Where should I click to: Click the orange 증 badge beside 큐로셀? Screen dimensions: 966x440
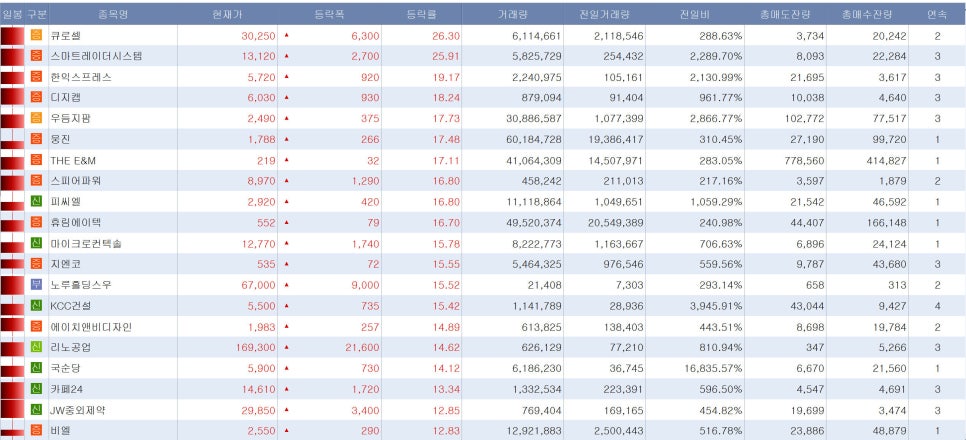point(36,35)
